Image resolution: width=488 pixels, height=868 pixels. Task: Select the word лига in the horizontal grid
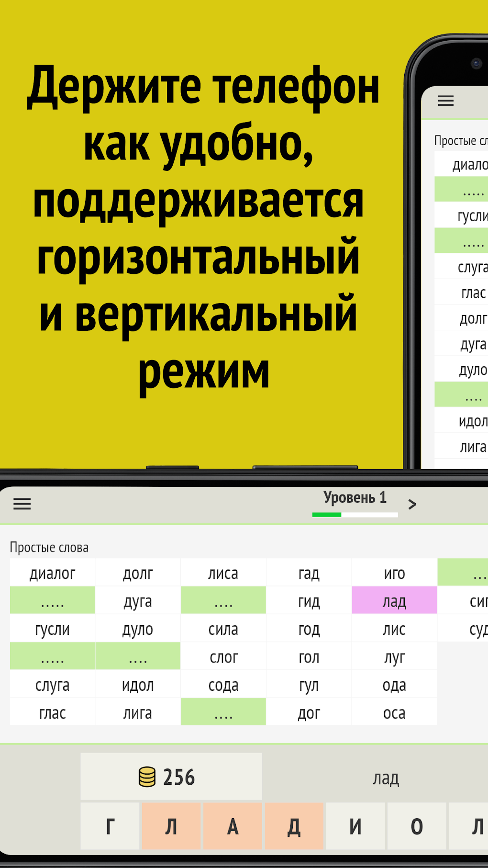pyautogui.click(x=138, y=712)
